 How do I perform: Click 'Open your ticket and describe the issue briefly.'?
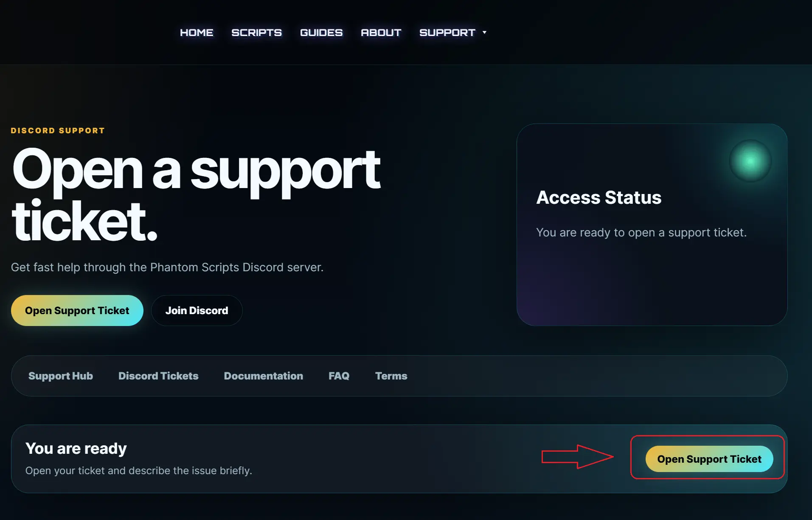[139, 471]
